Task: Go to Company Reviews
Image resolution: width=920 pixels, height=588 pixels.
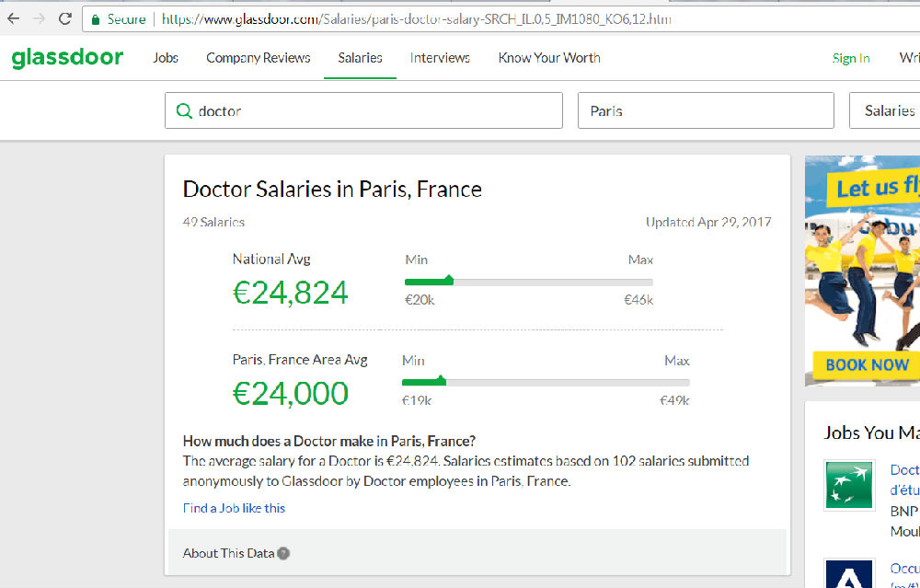Action: pos(258,58)
